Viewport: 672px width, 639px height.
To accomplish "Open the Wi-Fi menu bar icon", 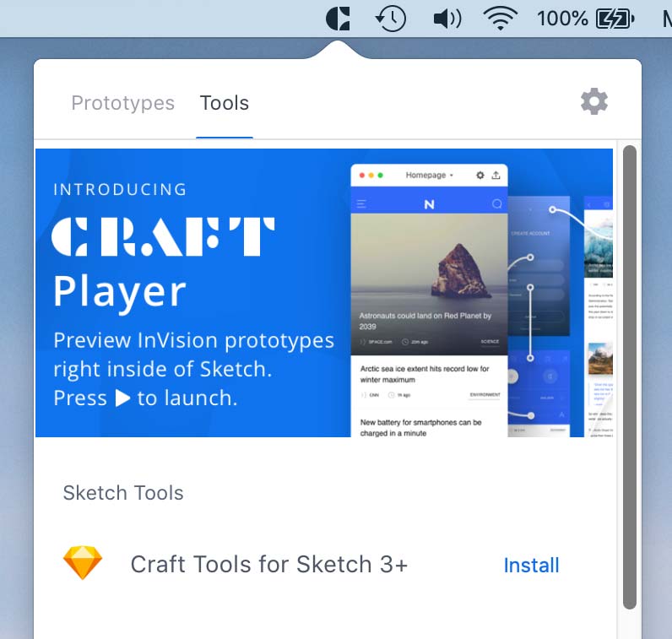I will click(x=500, y=19).
